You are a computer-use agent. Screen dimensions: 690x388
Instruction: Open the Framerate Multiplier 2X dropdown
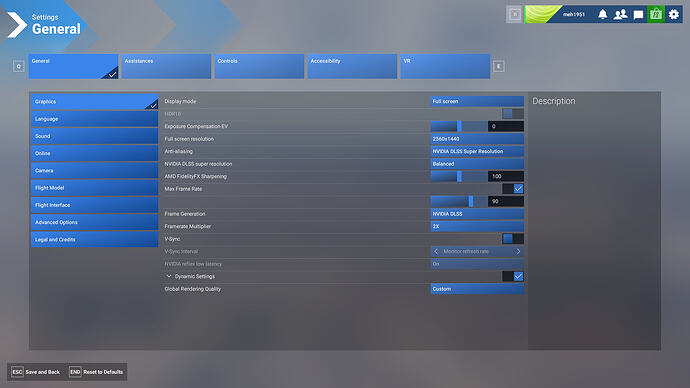(477, 227)
